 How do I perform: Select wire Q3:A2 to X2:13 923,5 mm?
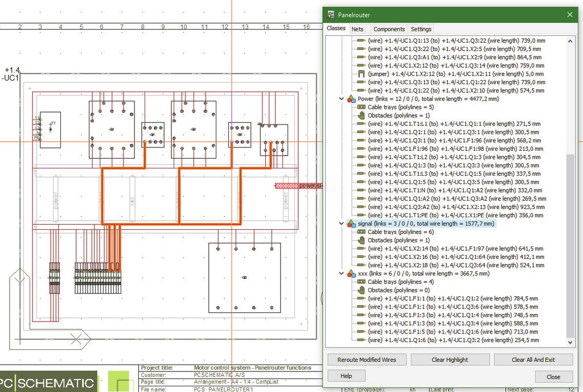456,207
